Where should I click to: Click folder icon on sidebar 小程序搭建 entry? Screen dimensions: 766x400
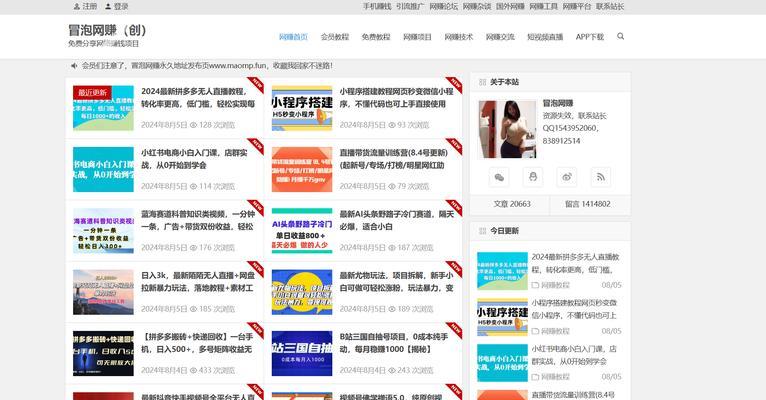point(535,331)
